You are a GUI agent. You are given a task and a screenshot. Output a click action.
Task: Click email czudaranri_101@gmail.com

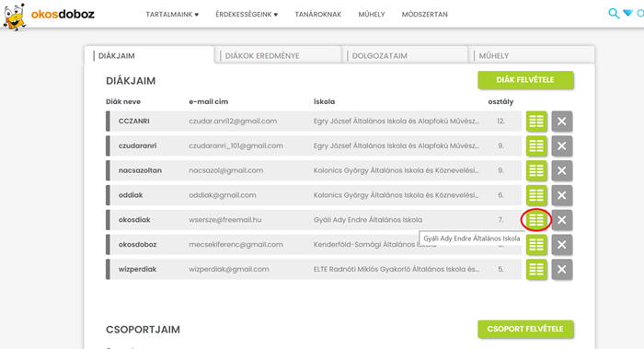pyautogui.click(x=236, y=145)
